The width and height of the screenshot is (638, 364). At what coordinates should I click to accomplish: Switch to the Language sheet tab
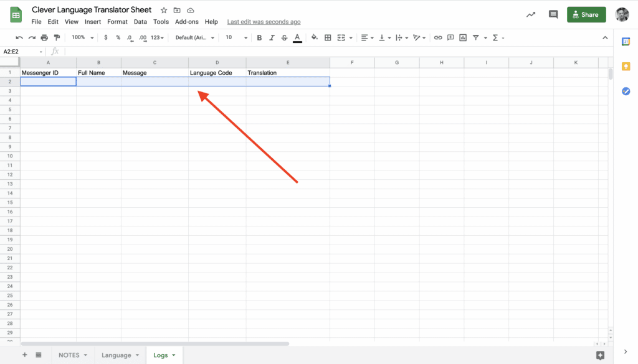[x=120, y=355]
